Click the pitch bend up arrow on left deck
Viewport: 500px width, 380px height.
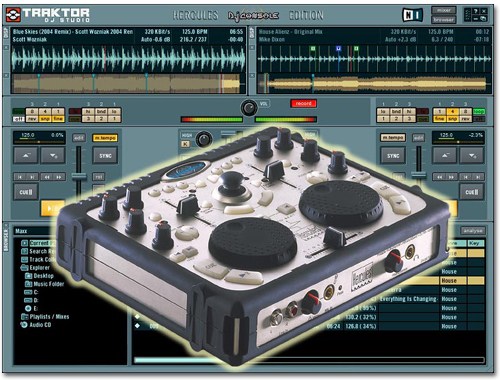26,155
